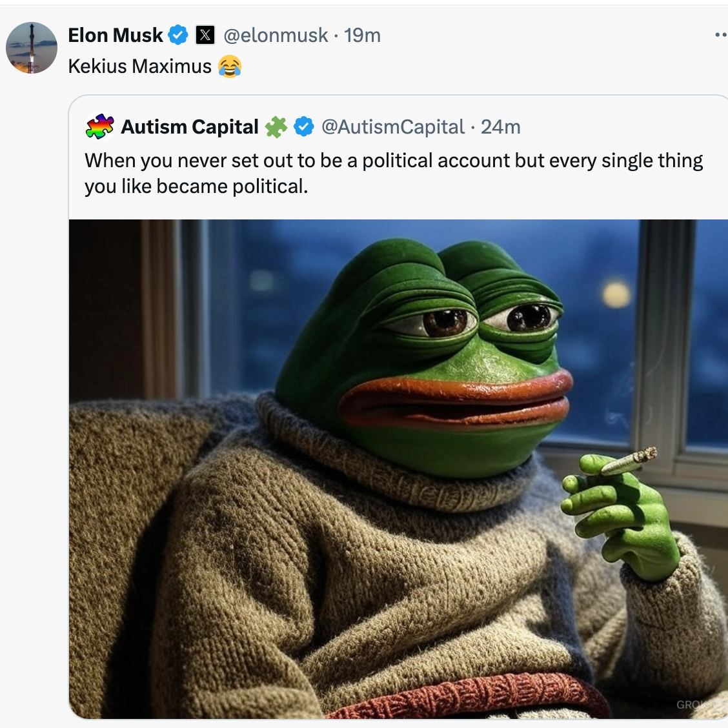The height and width of the screenshot is (728, 728).
Task: Open the Autism Capital display name
Action: click(x=189, y=126)
